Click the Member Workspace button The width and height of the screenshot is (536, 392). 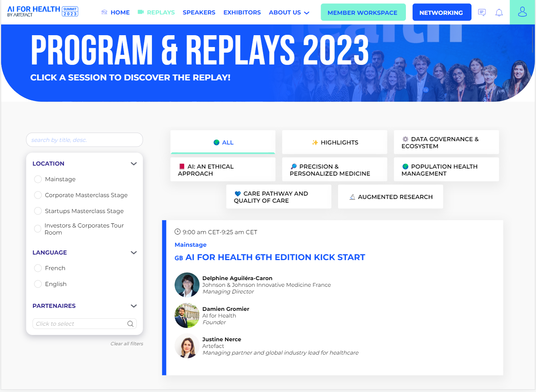coord(363,13)
